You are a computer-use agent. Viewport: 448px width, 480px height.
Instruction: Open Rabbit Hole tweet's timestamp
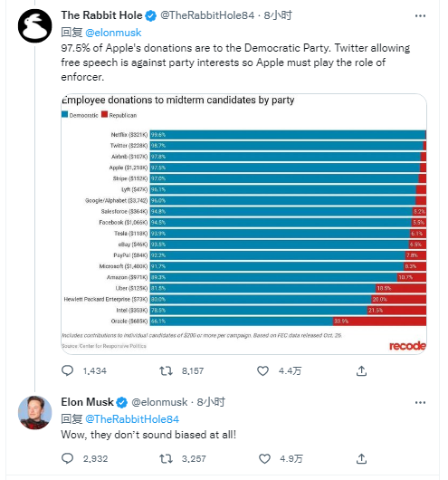(x=278, y=15)
